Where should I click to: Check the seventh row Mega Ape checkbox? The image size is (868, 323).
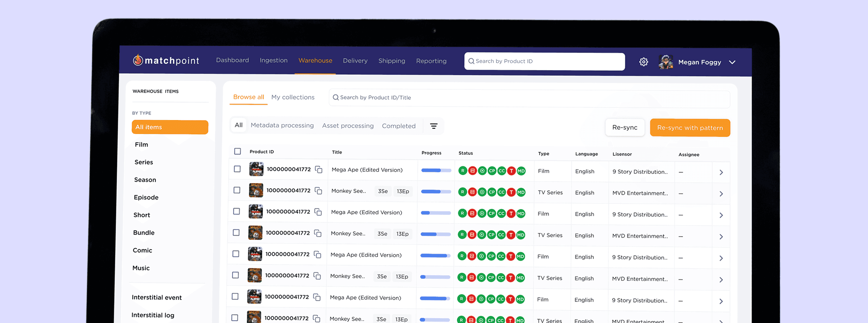(x=235, y=297)
